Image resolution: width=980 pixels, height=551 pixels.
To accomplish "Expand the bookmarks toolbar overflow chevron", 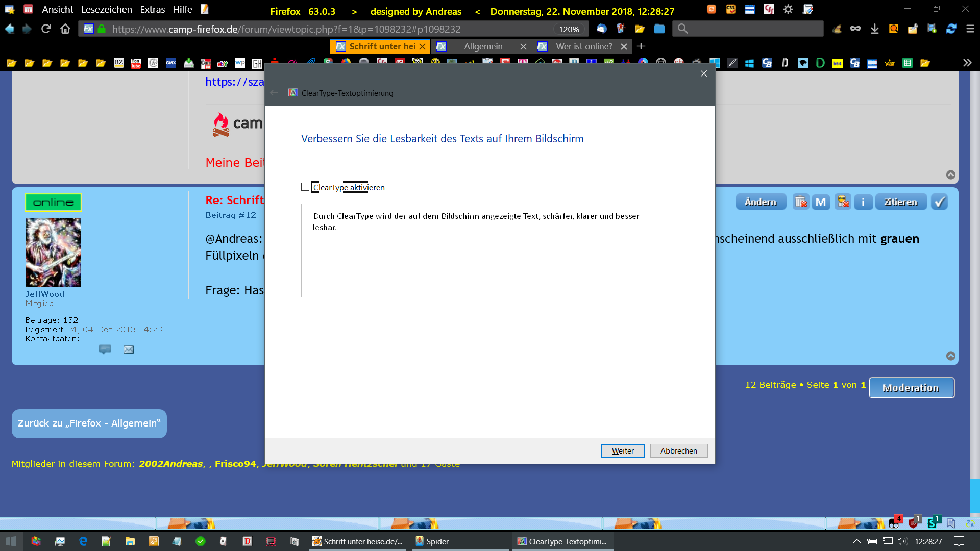I will [x=967, y=63].
